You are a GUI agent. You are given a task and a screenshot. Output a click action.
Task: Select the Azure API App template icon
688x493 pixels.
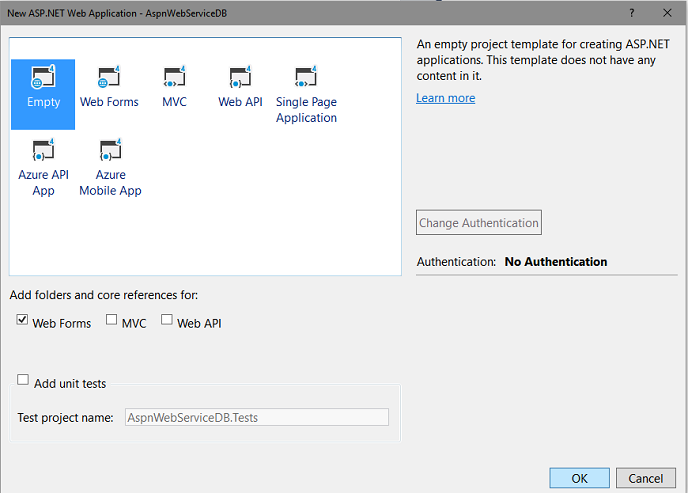pos(43,150)
